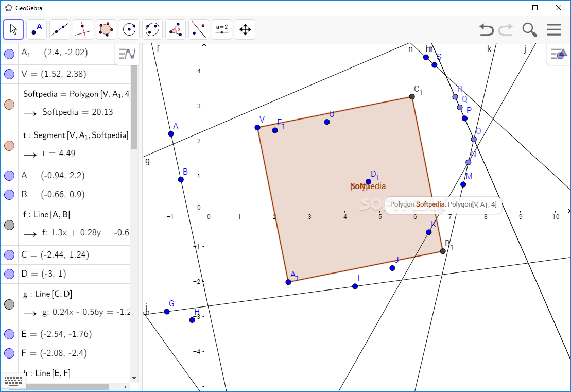
Task: Select the 'g : Line [C, D]' entry
Action: [x=74, y=304]
